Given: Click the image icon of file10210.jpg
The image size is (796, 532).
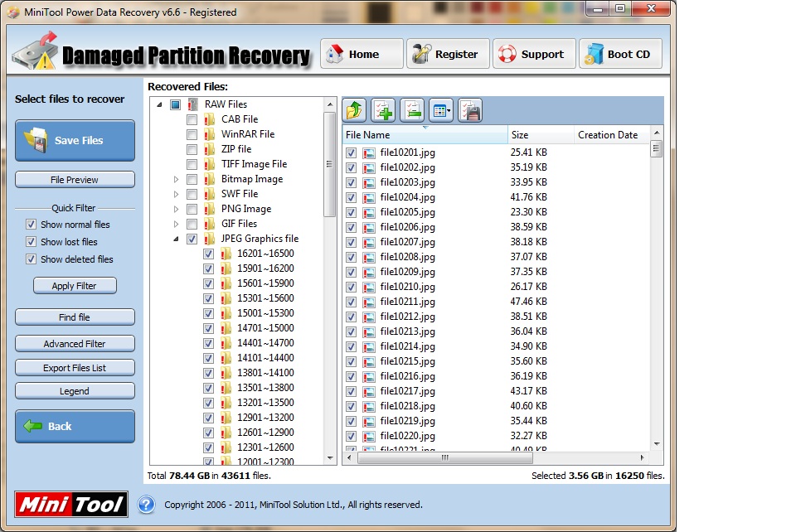Looking at the screenshot, I should click(369, 287).
